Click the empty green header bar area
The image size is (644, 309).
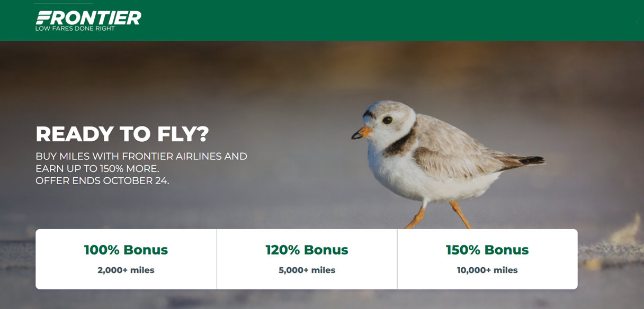pos(371,20)
